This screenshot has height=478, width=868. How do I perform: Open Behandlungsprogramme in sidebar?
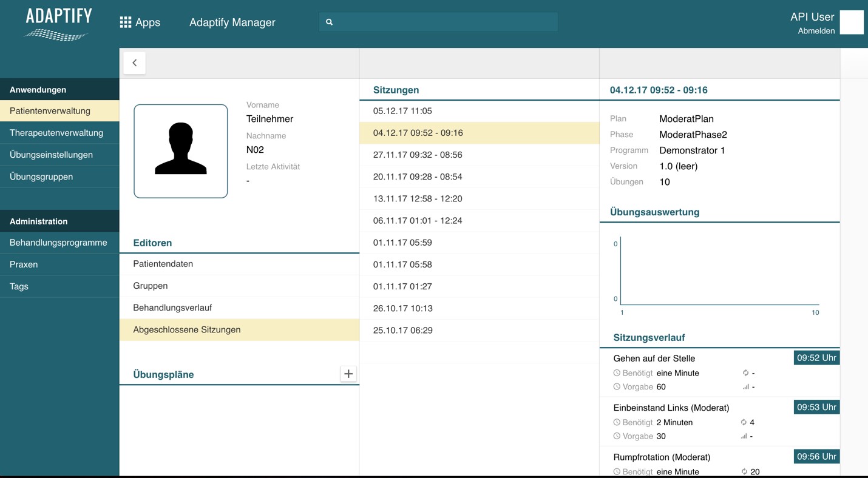[x=59, y=243]
